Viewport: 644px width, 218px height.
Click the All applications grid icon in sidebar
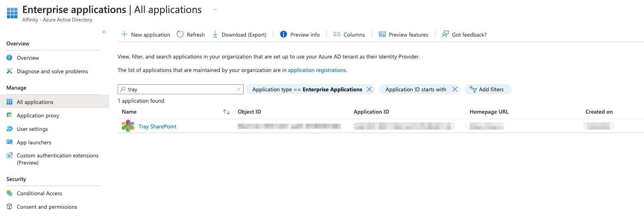click(x=10, y=102)
